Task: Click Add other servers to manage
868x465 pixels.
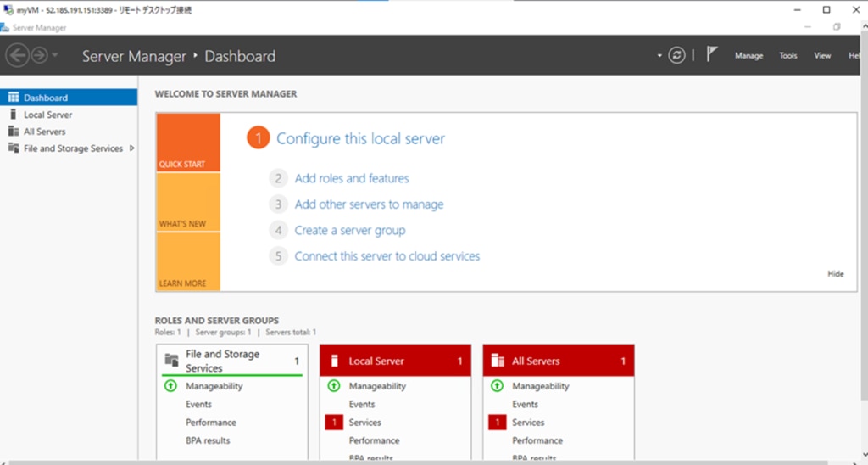Action: point(369,204)
